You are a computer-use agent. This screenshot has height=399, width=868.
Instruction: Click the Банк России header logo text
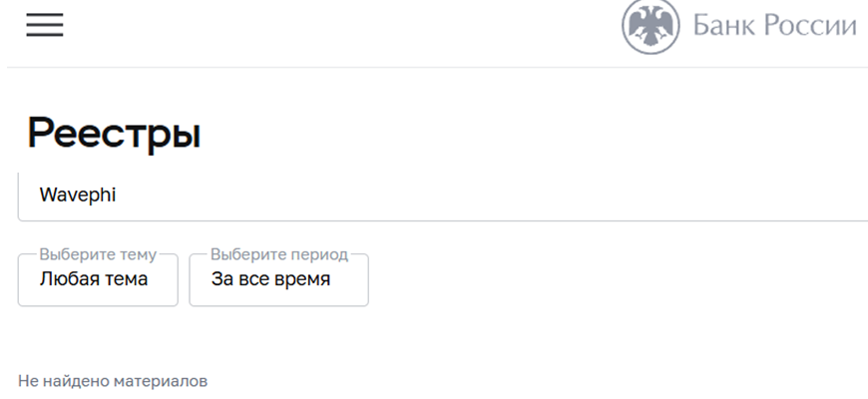click(x=775, y=26)
